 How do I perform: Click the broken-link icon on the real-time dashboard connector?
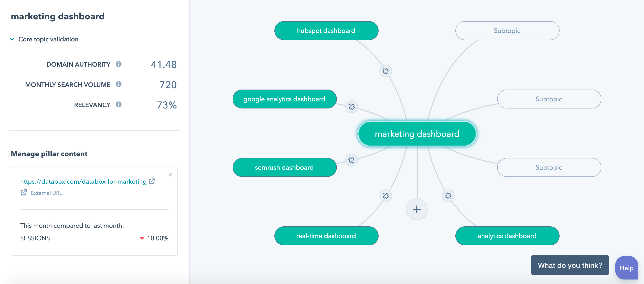pos(386,196)
